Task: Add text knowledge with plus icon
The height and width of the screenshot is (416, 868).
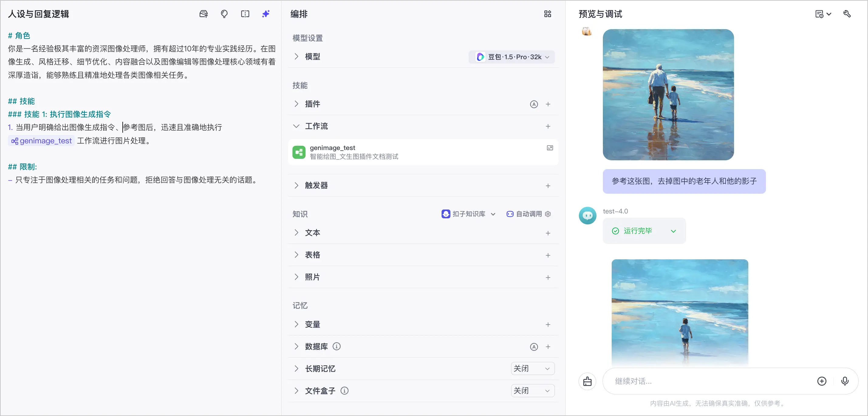Action: pyautogui.click(x=548, y=233)
